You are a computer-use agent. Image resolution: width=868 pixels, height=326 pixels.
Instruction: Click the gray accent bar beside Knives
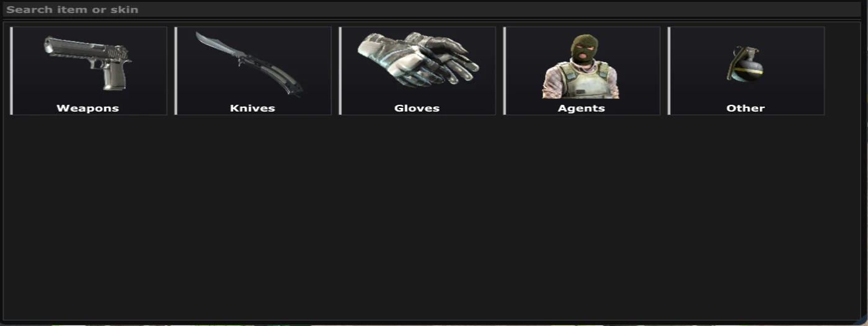click(x=175, y=71)
